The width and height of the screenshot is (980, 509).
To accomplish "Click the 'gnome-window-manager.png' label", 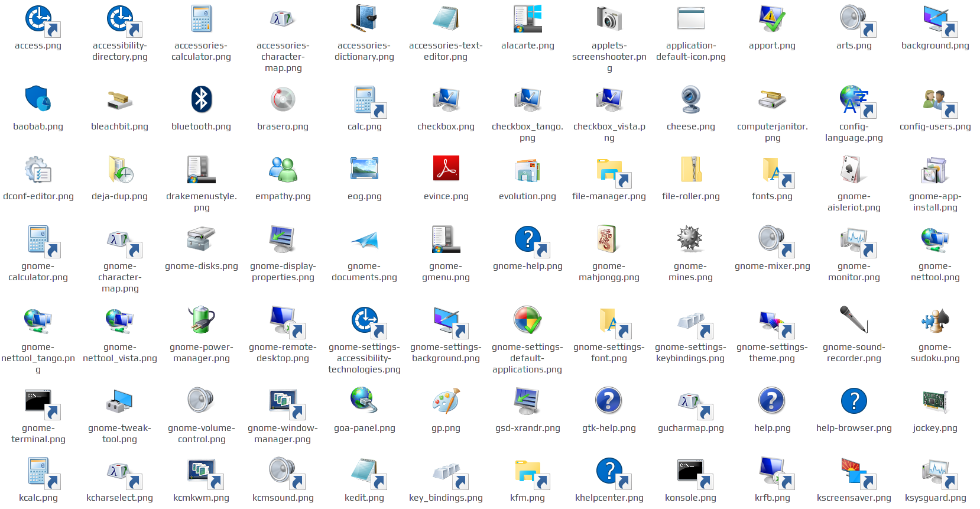I will point(283,433).
